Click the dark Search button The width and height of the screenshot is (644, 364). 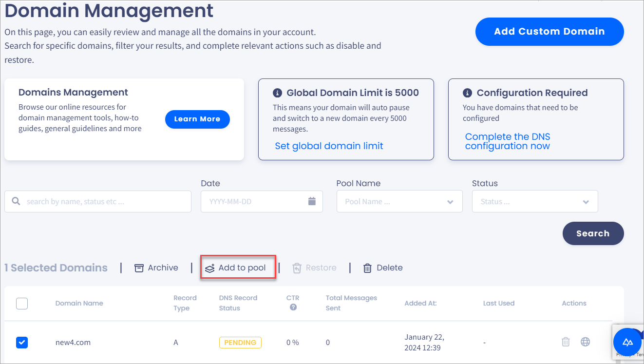tap(593, 233)
